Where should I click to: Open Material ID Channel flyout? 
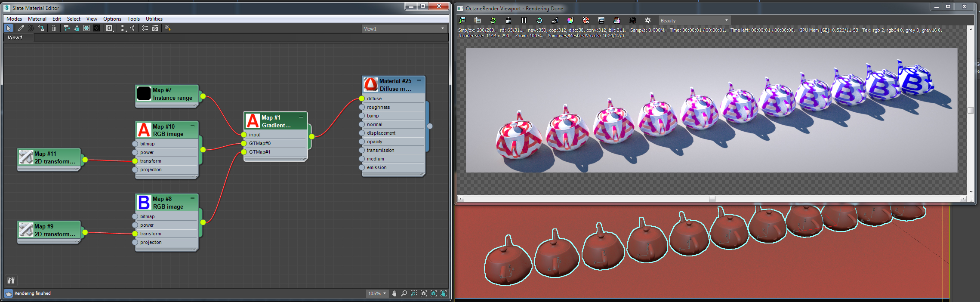tap(110, 28)
